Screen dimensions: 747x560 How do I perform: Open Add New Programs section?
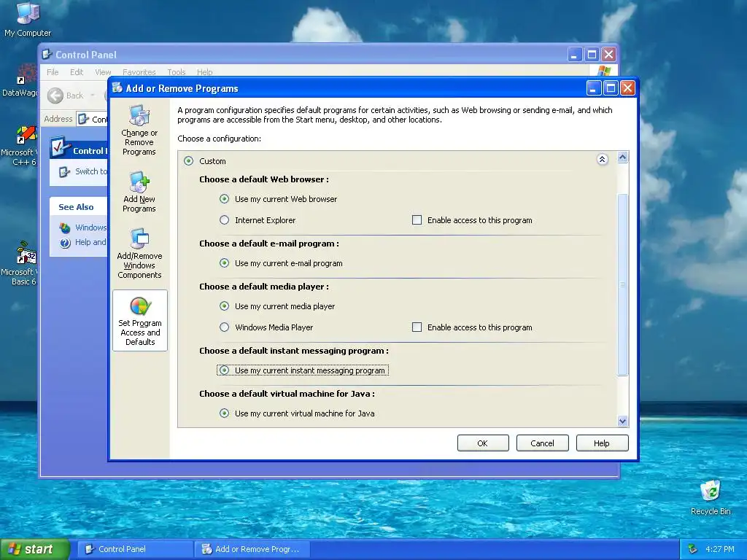coord(139,192)
